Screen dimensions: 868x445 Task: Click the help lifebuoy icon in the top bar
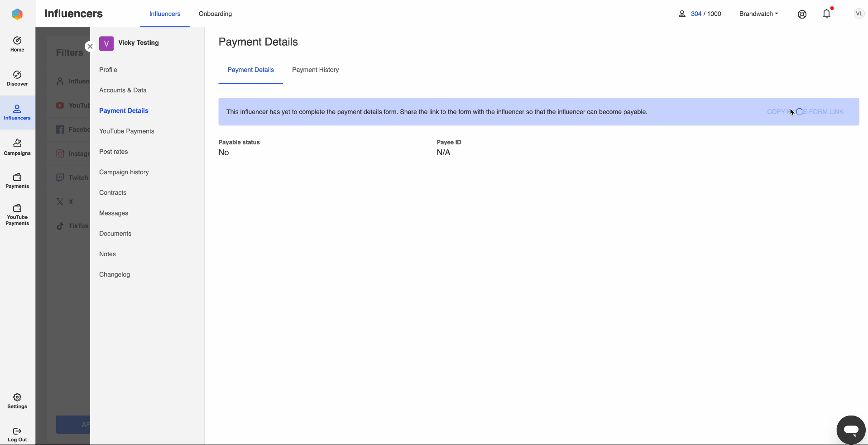802,14
